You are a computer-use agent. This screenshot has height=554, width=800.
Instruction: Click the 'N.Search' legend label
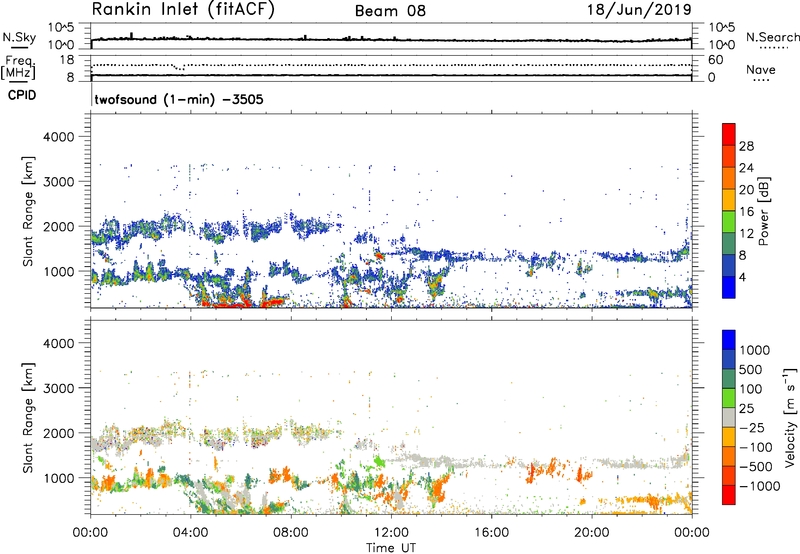[773, 37]
